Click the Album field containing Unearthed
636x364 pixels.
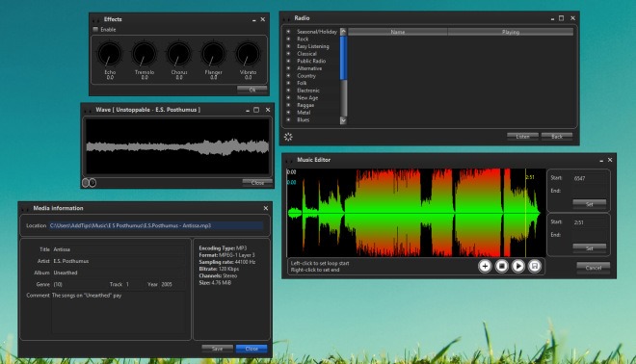point(119,273)
